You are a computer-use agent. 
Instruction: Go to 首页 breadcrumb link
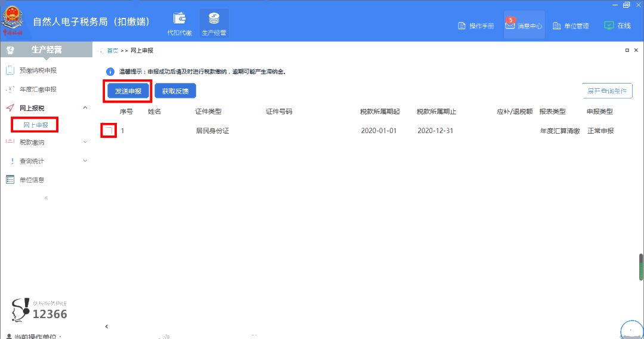pyautogui.click(x=112, y=51)
